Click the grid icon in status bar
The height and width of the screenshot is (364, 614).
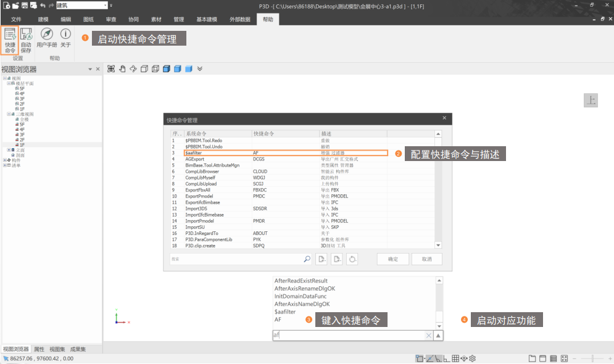[x=455, y=358]
